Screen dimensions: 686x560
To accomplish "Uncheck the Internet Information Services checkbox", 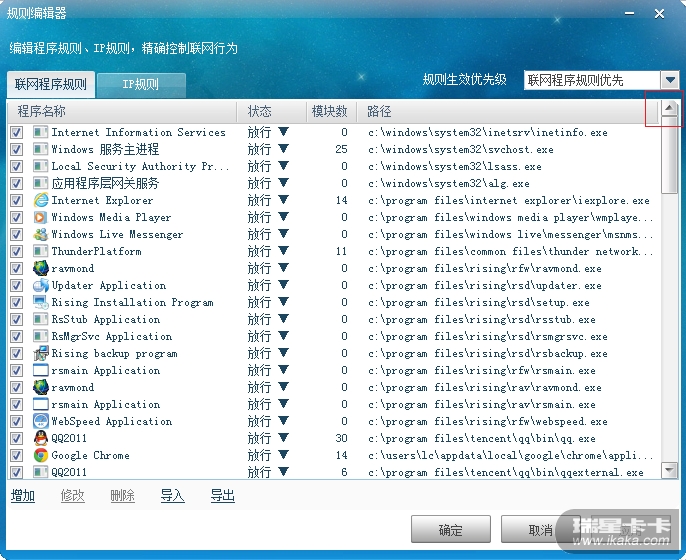I will click(17, 132).
